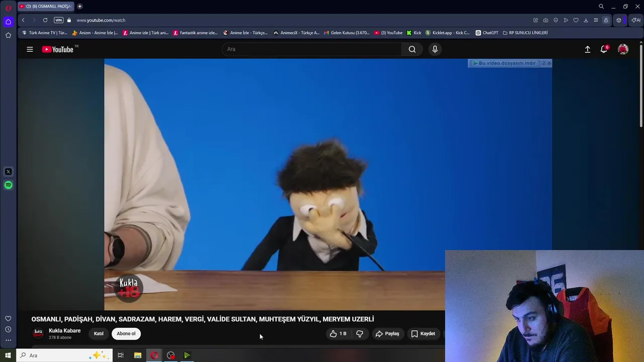Viewport: 644px width, 362px height.
Task: Open Fantastik anime izle bookmark
Action: coord(195,33)
